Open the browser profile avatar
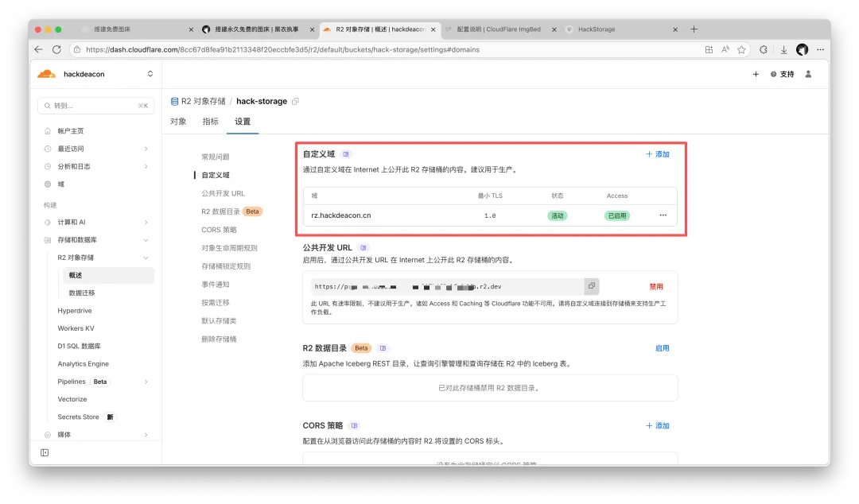 (x=802, y=49)
